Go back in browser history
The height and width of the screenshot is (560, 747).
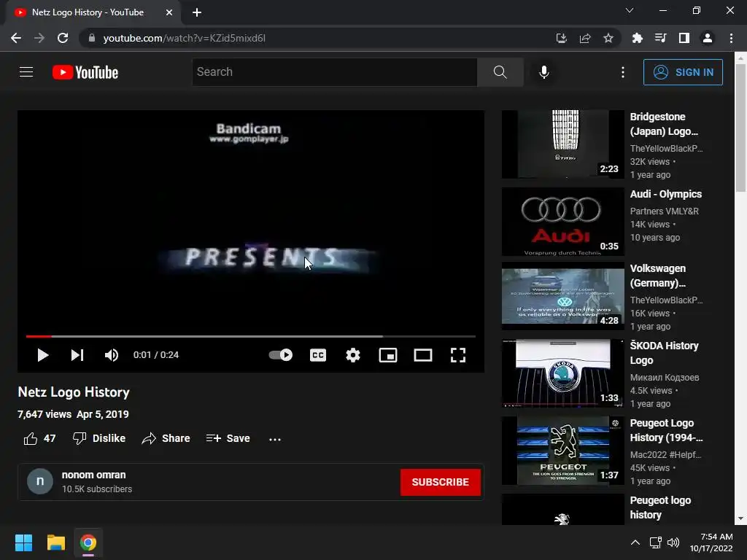(x=16, y=38)
